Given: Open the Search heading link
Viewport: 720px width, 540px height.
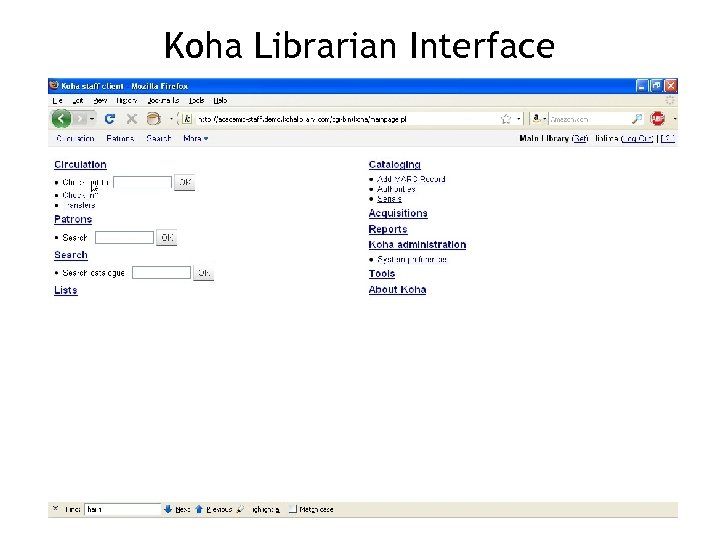Looking at the screenshot, I should point(71,255).
